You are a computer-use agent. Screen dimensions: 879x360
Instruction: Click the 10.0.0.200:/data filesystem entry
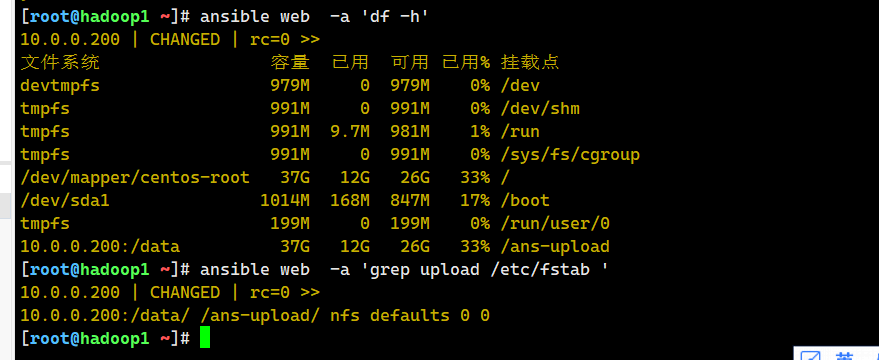tap(100, 247)
